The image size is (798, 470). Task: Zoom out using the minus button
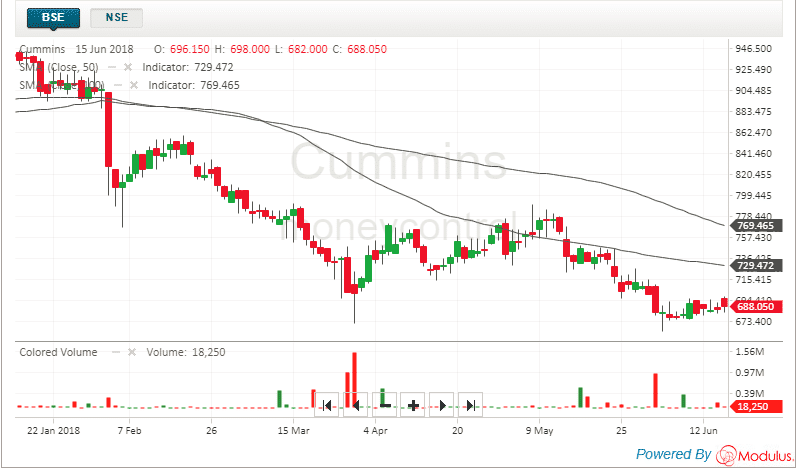(384, 405)
